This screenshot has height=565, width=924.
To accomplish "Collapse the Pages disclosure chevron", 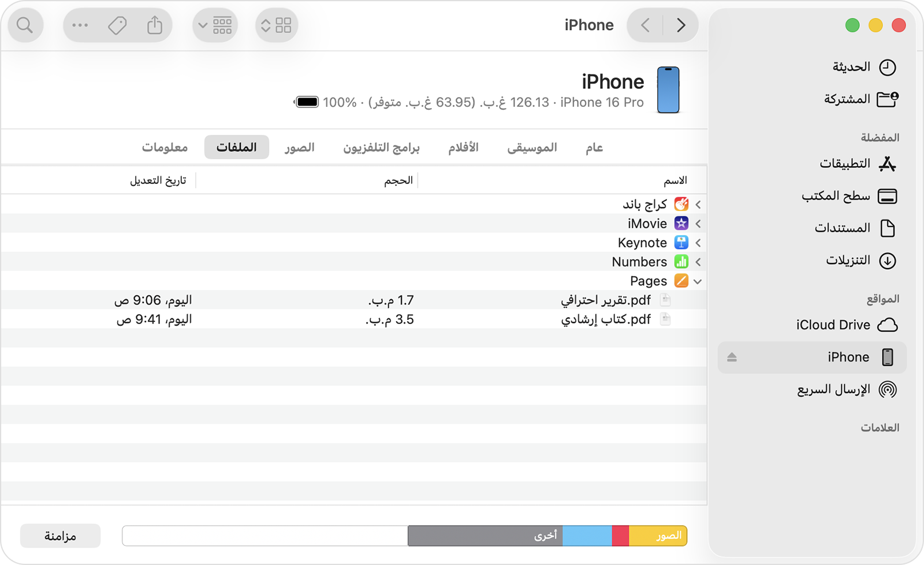I will click(697, 281).
